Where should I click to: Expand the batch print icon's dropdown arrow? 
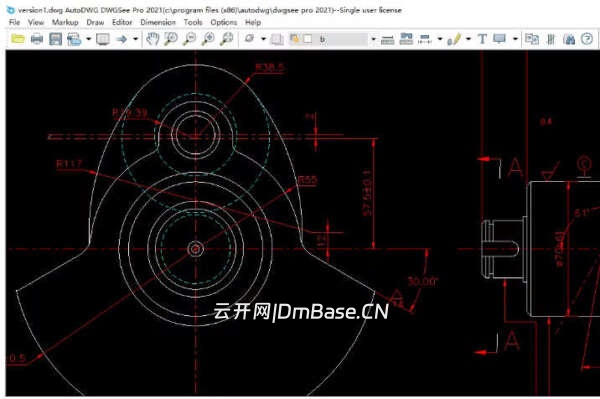click(88, 39)
